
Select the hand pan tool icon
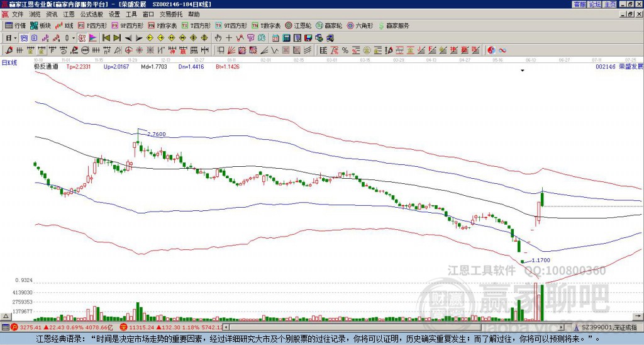click(x=218, y=38)
